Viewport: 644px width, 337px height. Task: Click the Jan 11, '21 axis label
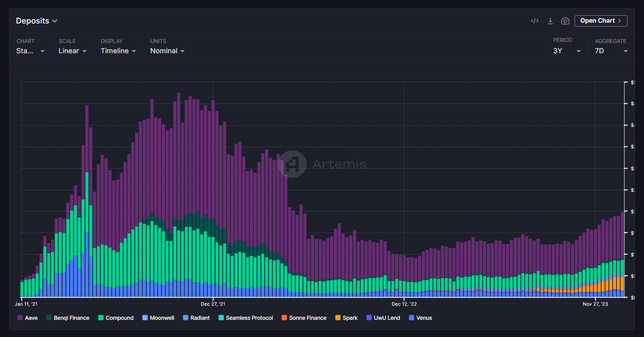pos(26,304)
